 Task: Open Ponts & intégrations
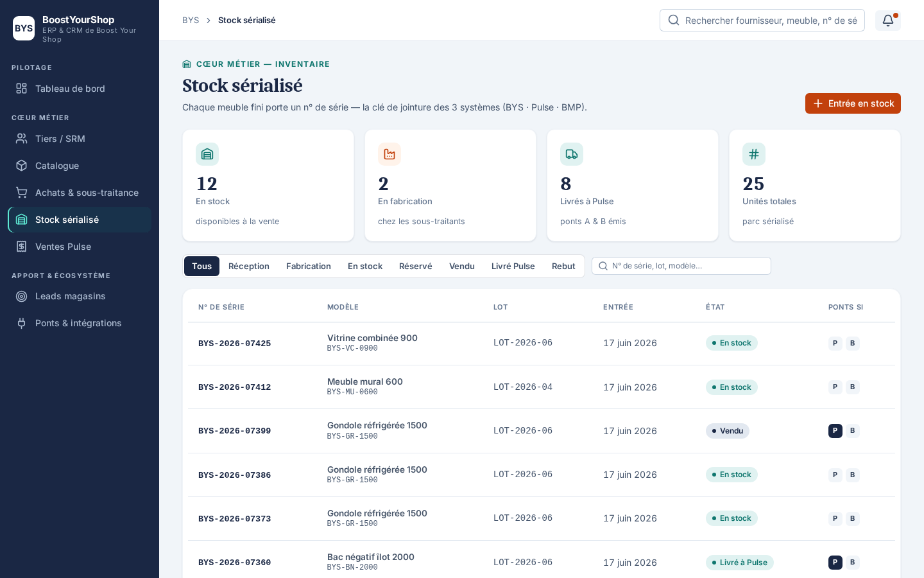pyautogui.click(x=80, y=323)
